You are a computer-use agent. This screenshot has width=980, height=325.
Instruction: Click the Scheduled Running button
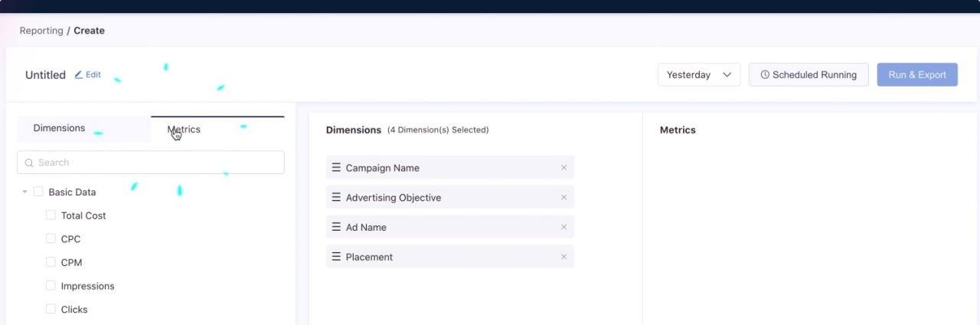[x=808, y=74]
